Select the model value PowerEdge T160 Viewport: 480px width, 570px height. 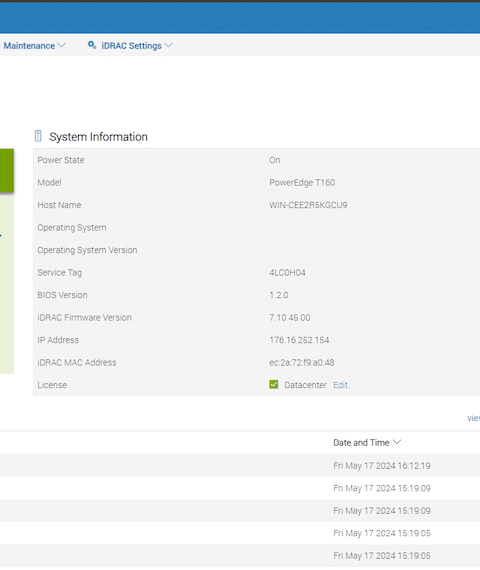tap(302, 182)
